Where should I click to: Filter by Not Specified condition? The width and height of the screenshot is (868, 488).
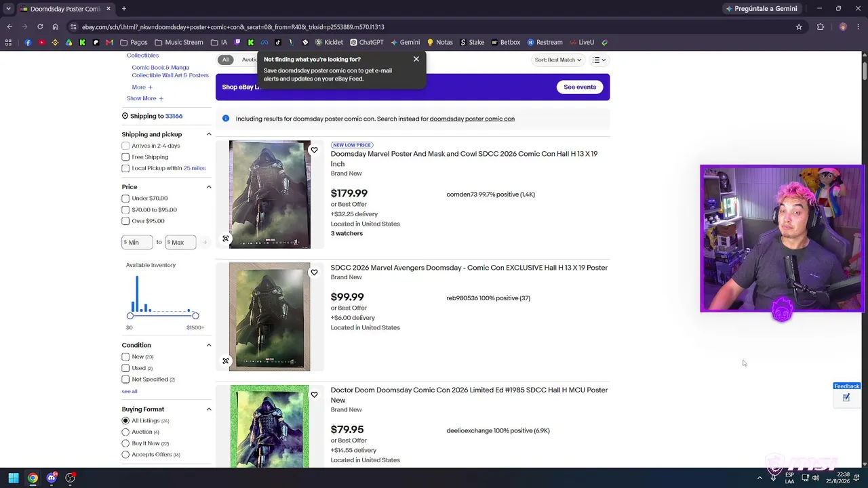pos(125,380)
